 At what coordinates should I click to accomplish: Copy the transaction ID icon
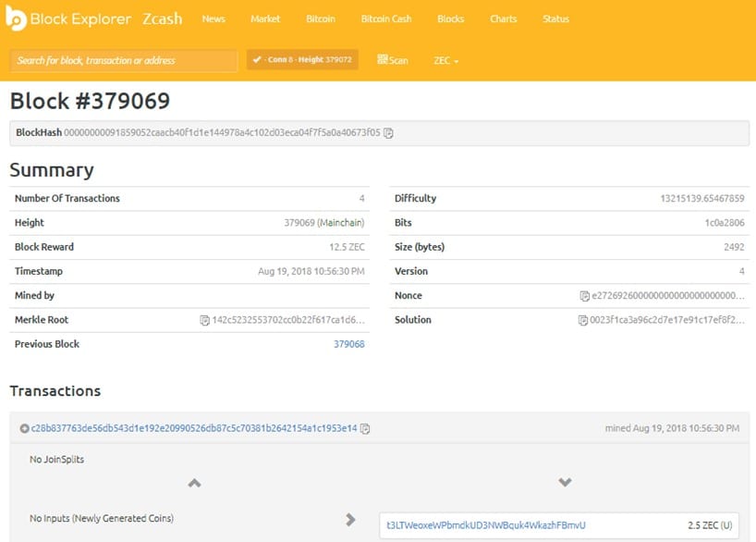(x=365, y=428)
